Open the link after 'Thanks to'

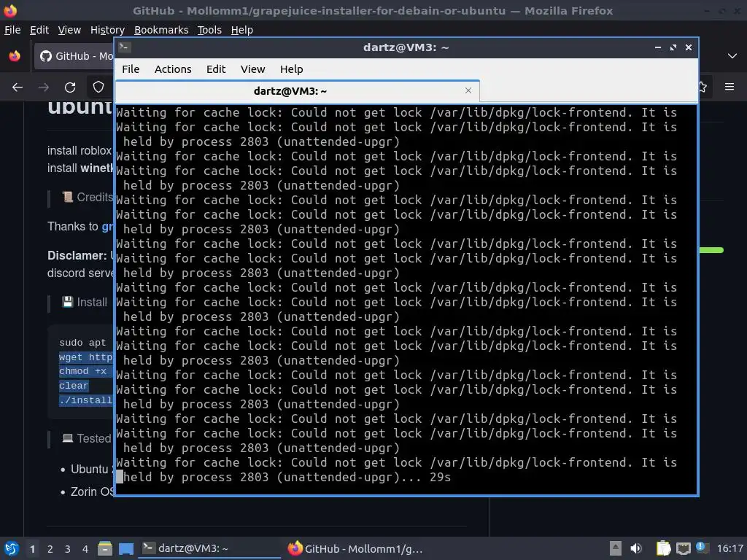click(x=108, y=226)
